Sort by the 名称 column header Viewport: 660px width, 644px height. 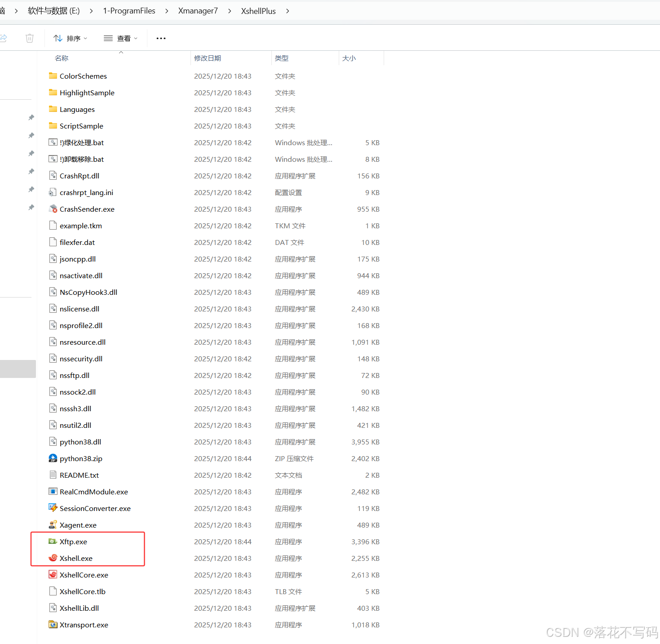(62, 58)
